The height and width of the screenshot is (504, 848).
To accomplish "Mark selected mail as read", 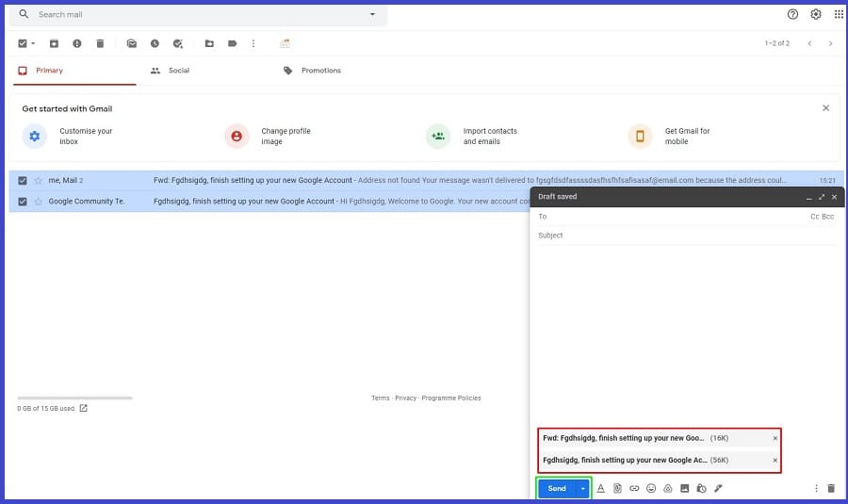I will click(x=131, y=43).
